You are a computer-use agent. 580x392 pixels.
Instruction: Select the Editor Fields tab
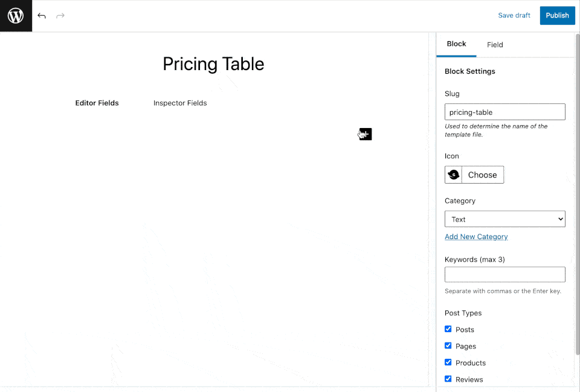click(x=97, y=103)
